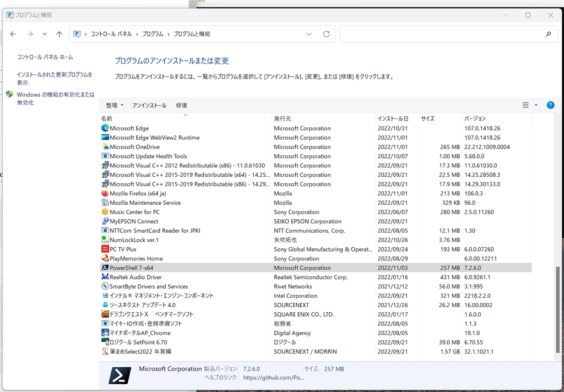
Task: Click inside the search programs input field
Action: coord(442,34)
